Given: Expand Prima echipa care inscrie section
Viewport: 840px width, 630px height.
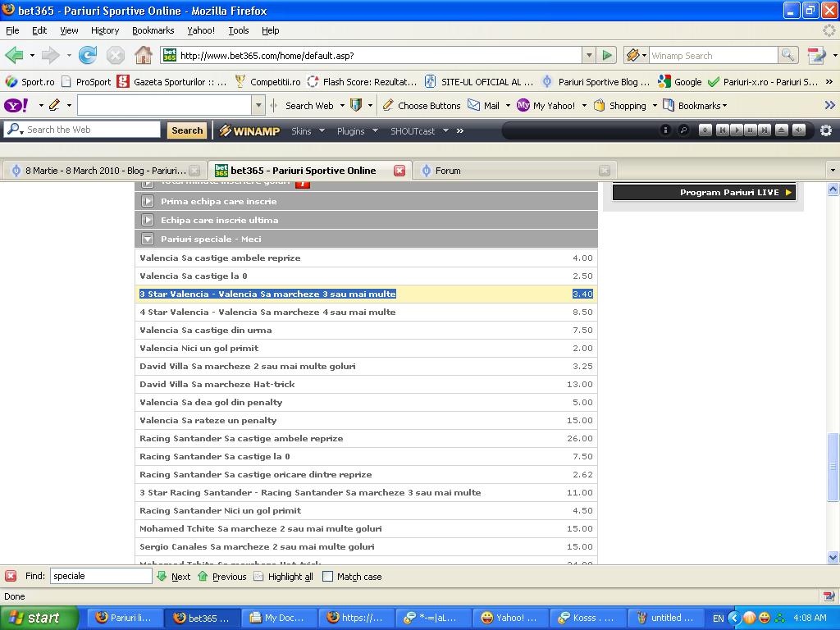Looking at the screenshot, I should tap(148, 202).
